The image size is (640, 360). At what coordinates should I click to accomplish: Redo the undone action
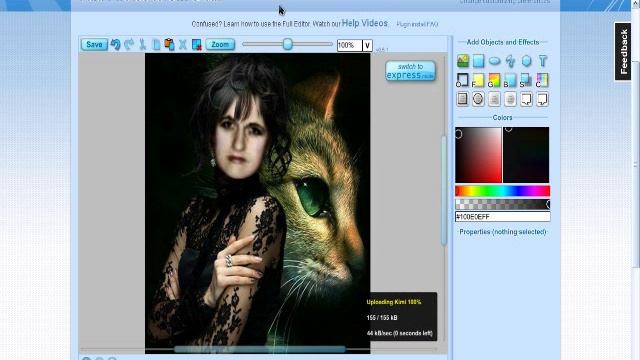pos(129,44)
